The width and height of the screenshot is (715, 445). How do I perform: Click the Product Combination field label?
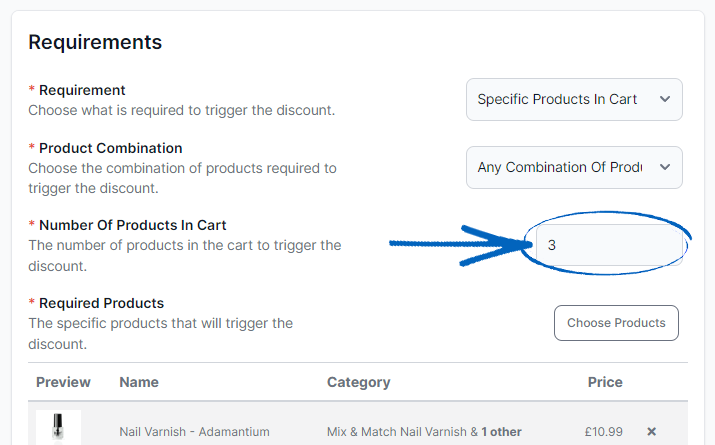[110, 148]
